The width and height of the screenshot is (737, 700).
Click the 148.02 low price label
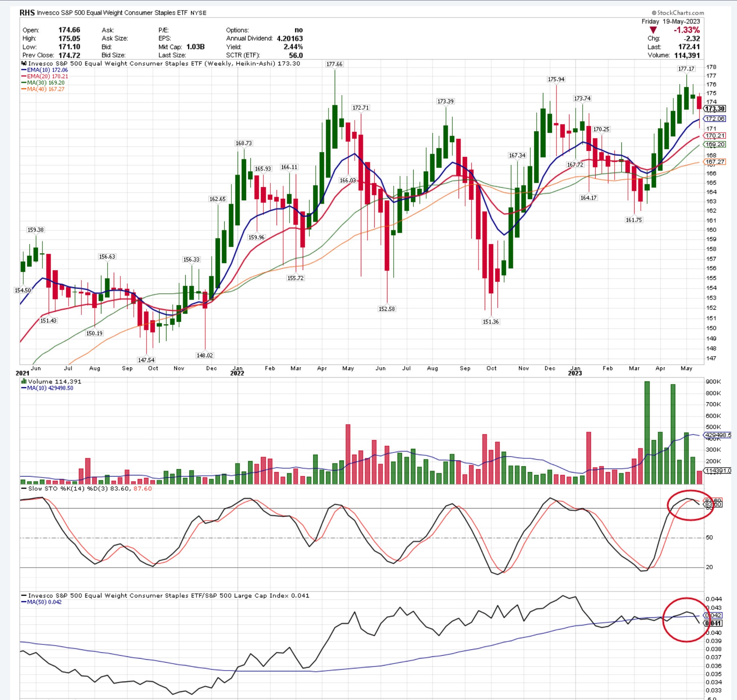click(205, 355)
